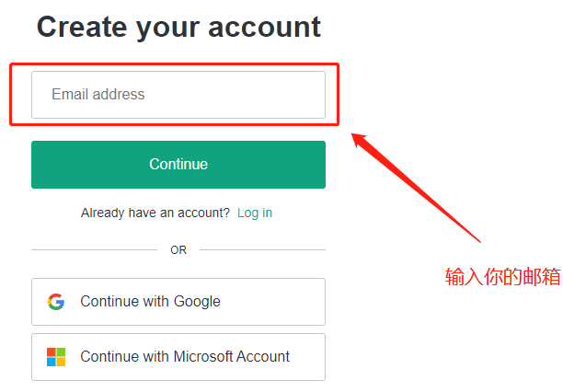Click "Already have an account?" text
The width and height of the screenshot is (563, 392).
pyautogui.click(x=155, y=213)
